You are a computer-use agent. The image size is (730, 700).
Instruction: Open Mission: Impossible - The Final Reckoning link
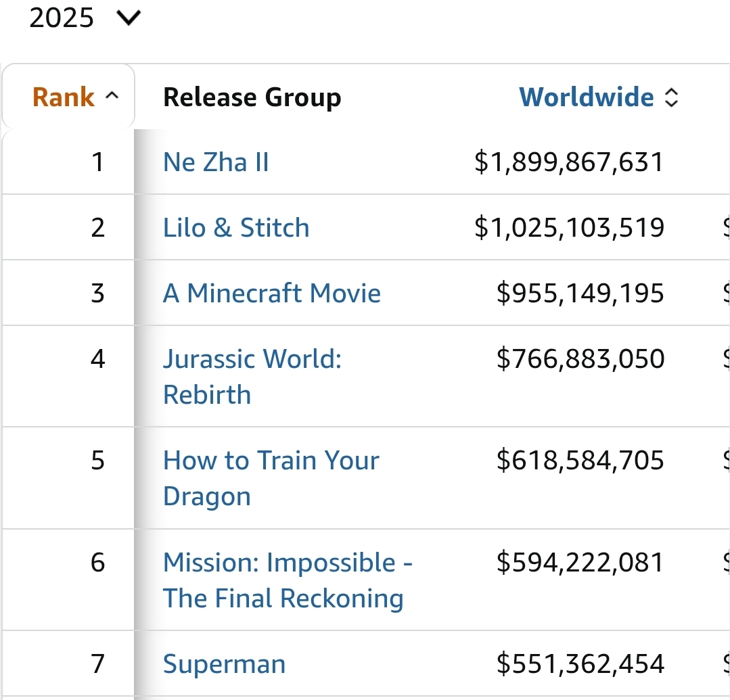tap(288, 580)
